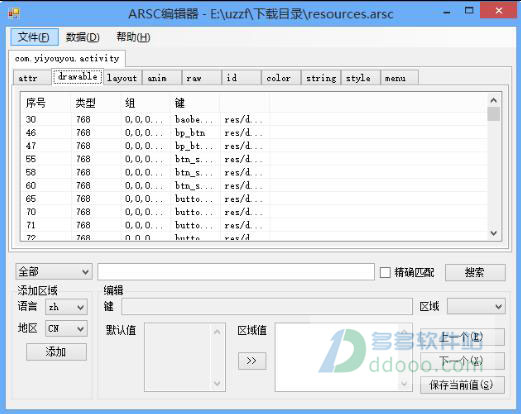Select row with index 60

(254, 185)
